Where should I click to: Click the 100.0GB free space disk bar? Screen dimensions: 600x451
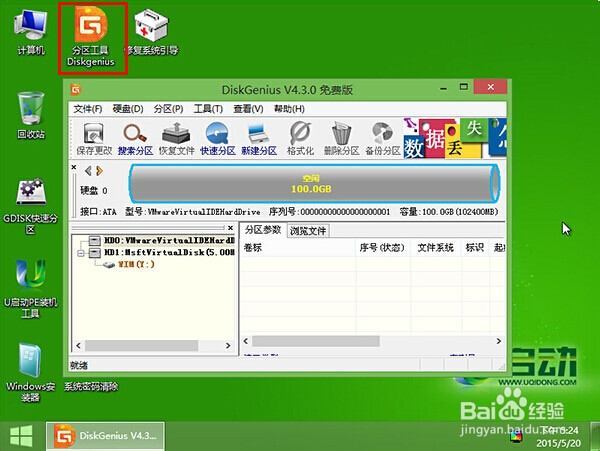click(x=312, y=184)
